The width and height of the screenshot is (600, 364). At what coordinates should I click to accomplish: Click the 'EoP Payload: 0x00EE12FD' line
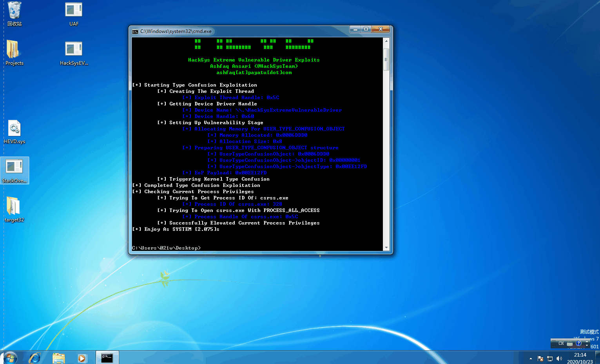(x=225, y=173)
